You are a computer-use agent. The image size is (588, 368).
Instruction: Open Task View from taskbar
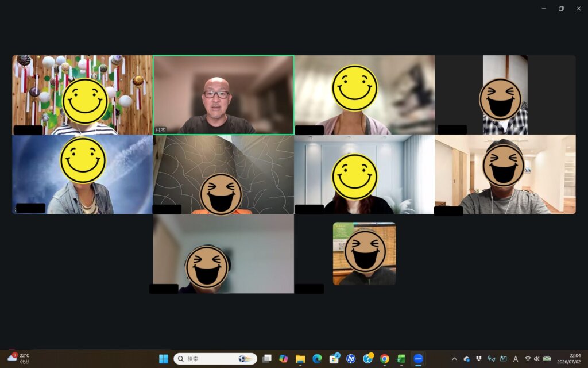click(x=266, y=359)
